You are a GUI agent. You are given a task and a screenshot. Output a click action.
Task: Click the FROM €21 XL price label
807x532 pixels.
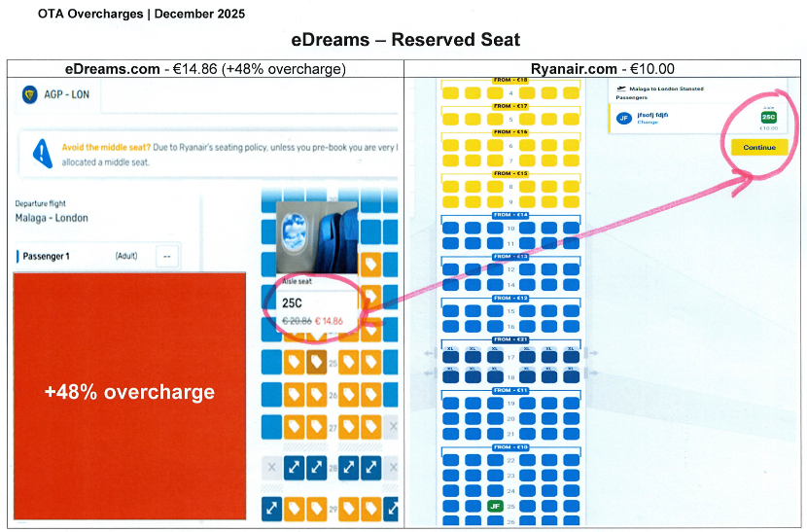[509, 339]
